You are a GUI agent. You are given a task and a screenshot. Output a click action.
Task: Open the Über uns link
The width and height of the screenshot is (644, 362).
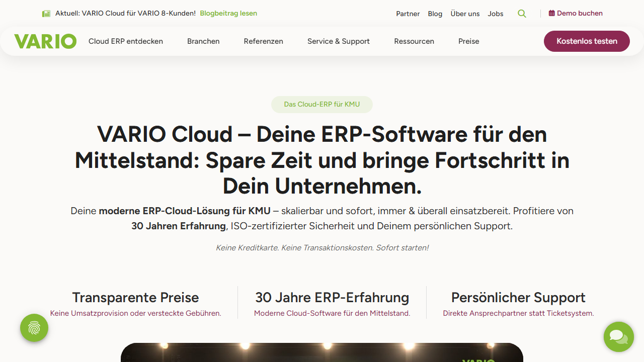pyautogui.click(x=465, y=14)
